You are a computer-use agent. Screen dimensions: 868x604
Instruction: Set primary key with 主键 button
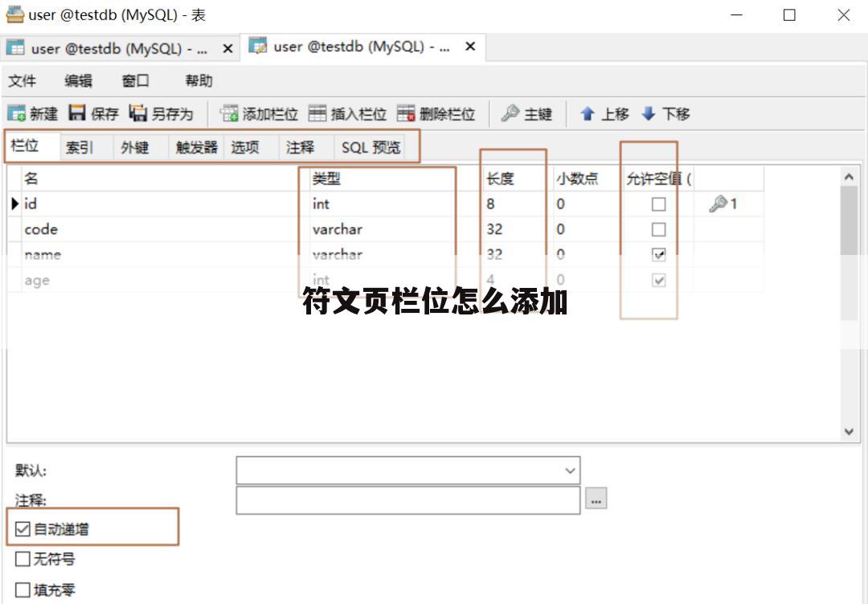526,113
